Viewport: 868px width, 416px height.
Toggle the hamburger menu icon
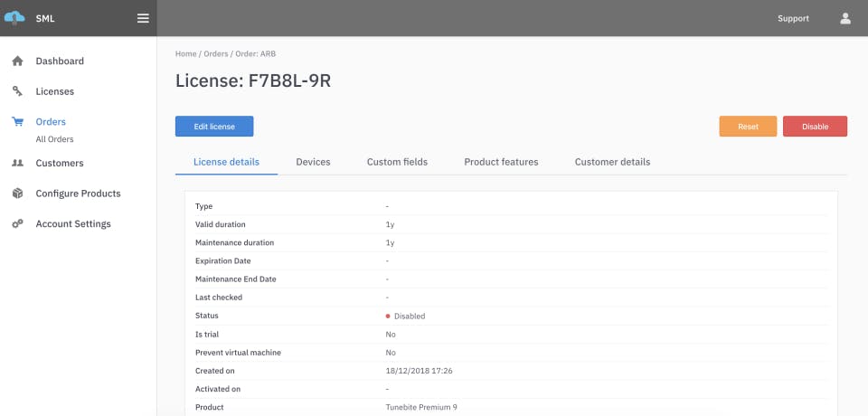click(x=143, y=18)
